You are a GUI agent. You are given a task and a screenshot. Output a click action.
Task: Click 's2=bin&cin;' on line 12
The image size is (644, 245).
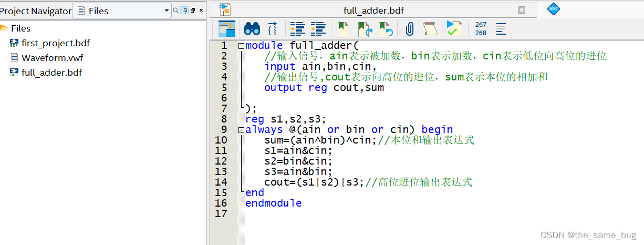[x=298, y=161]
